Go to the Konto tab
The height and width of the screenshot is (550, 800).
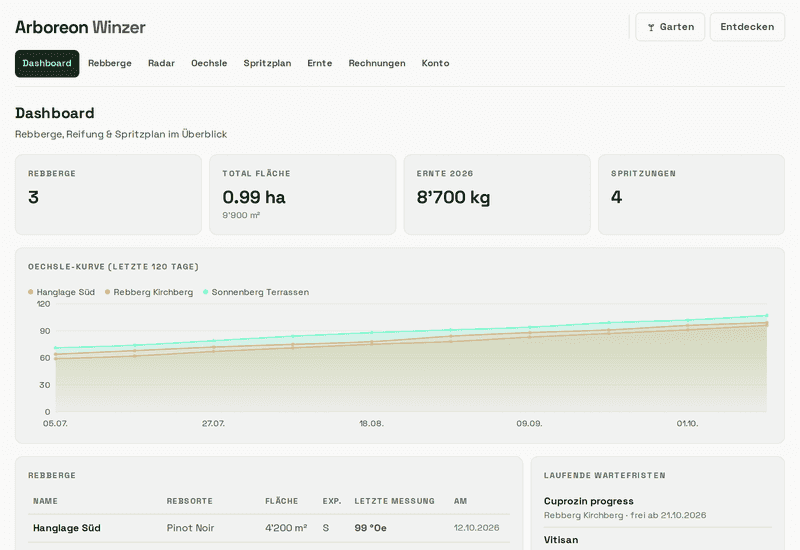click(x=435, y=63)
